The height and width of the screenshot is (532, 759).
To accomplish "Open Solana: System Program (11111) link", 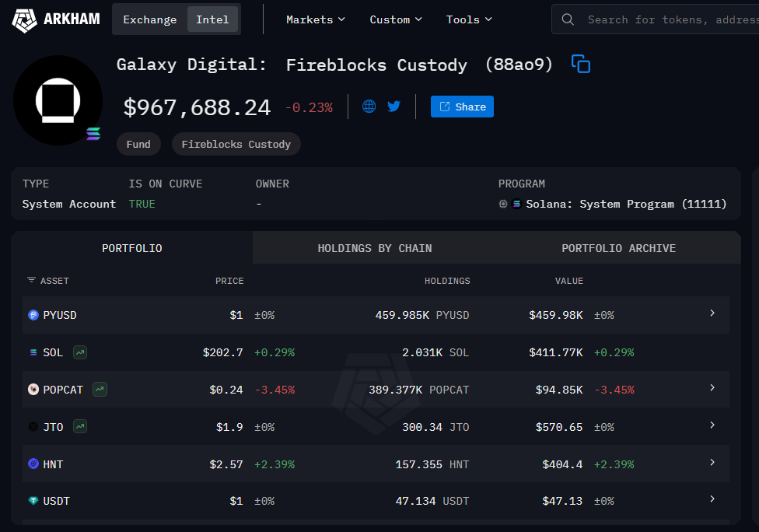I will pos(626,204).
